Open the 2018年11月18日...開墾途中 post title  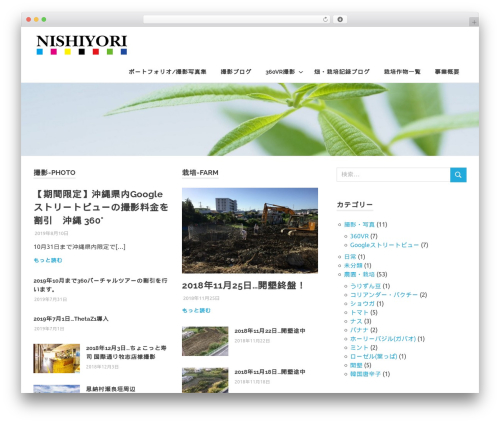coord(270,372)
